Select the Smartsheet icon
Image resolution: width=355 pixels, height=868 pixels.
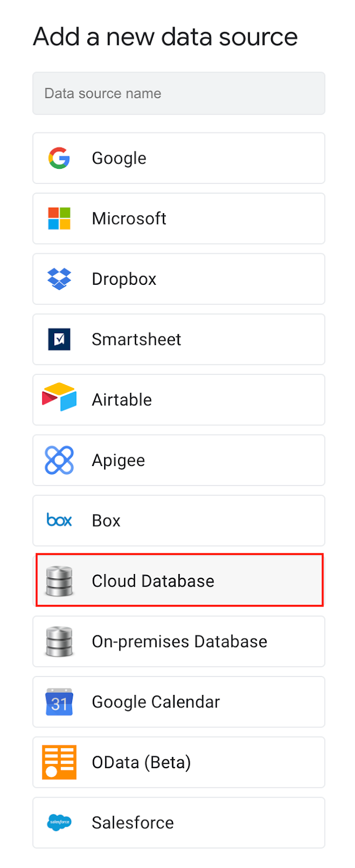coord(59,339)
